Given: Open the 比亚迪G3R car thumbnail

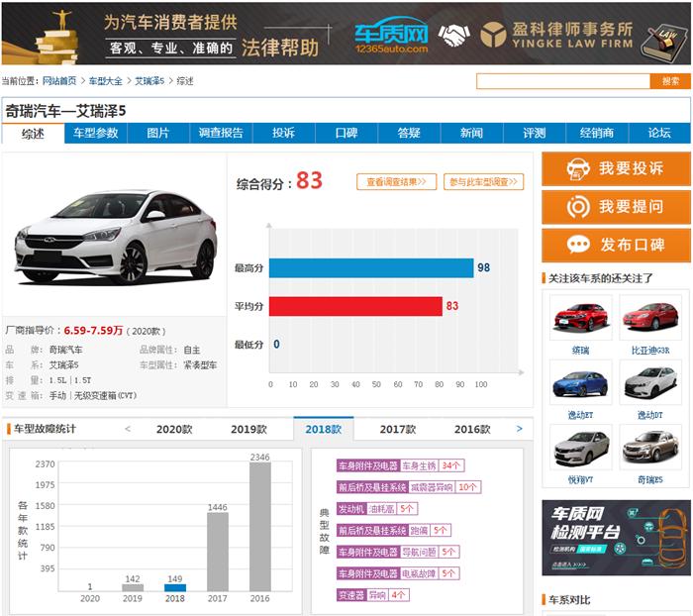Looking at the screenshot, I should point(650,318).
